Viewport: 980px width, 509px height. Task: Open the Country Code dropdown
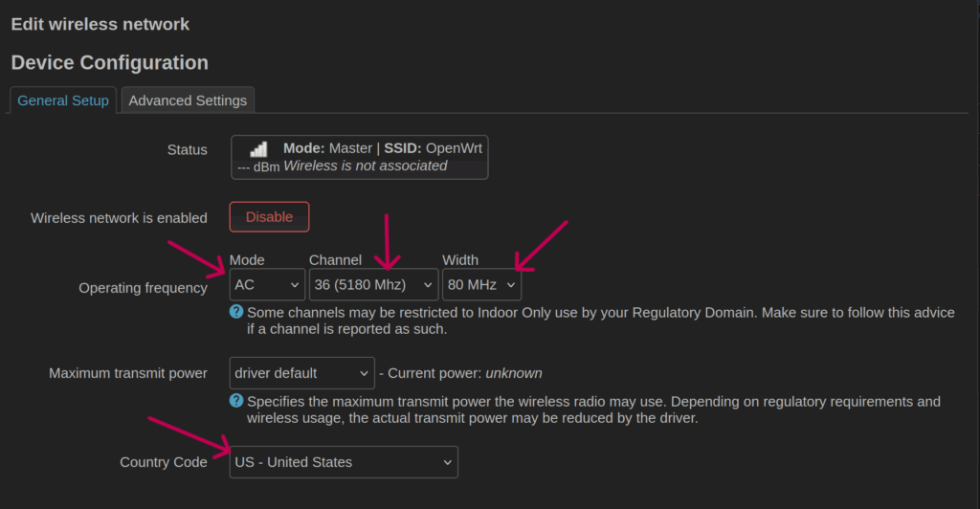click(344, 462)
